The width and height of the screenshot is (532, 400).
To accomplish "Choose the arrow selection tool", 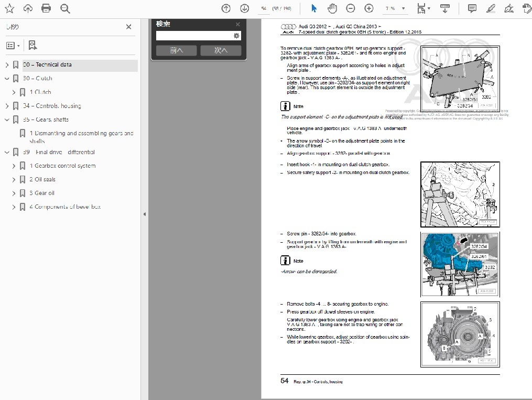I will coord(314,8).
